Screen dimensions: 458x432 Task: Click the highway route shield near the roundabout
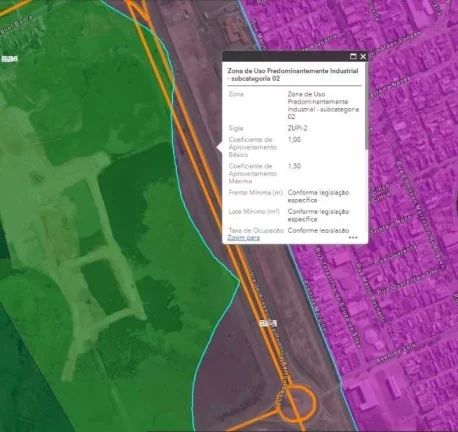click(x=269, y=323)
